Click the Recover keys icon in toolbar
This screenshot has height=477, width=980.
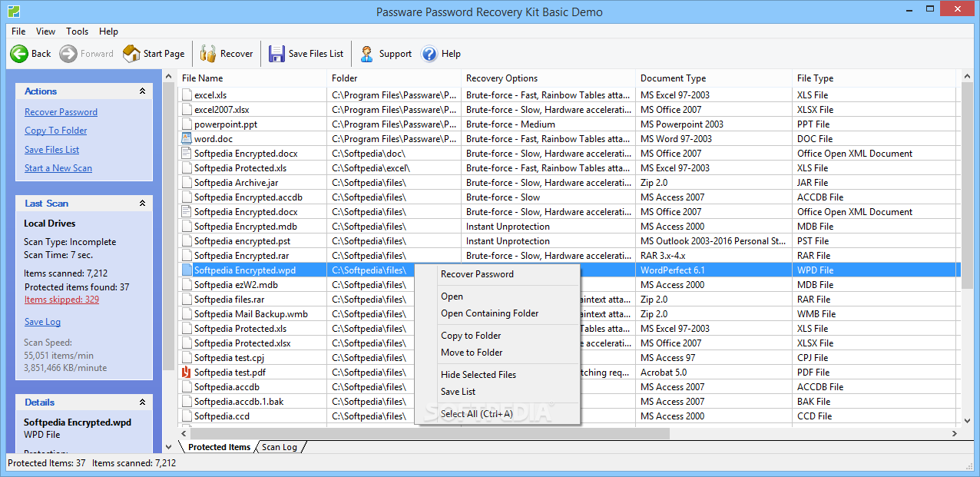tap(208, 54)
